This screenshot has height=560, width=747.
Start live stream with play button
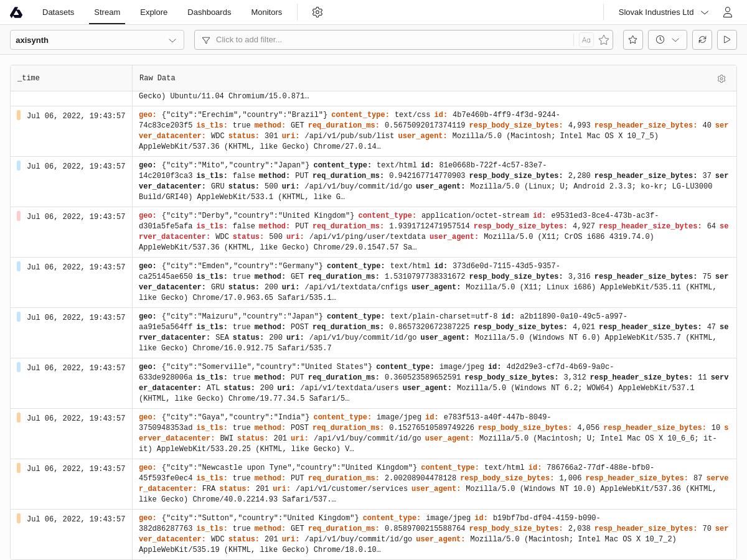coord(727,40)
